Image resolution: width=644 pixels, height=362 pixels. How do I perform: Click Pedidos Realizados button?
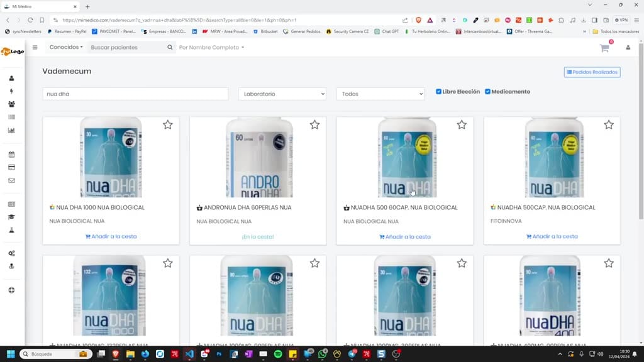point(592,72)
